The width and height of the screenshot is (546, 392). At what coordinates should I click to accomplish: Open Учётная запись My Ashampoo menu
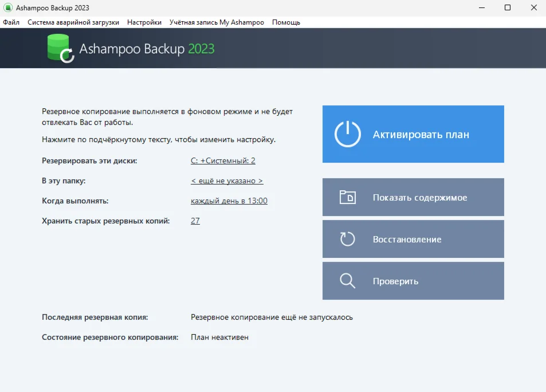coord(217,22)
